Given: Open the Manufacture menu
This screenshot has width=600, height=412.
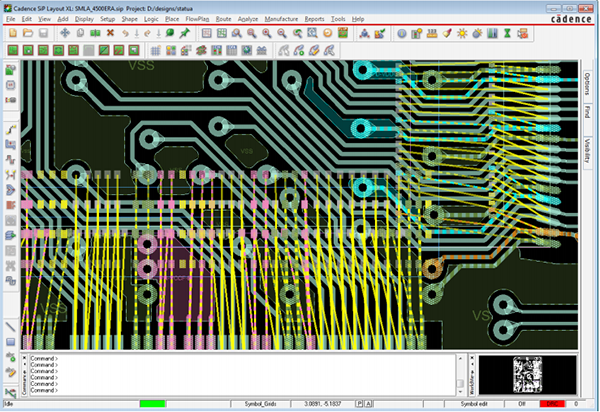Looking at the screenshot, I should pyautogui.click(x=281, y=19).
